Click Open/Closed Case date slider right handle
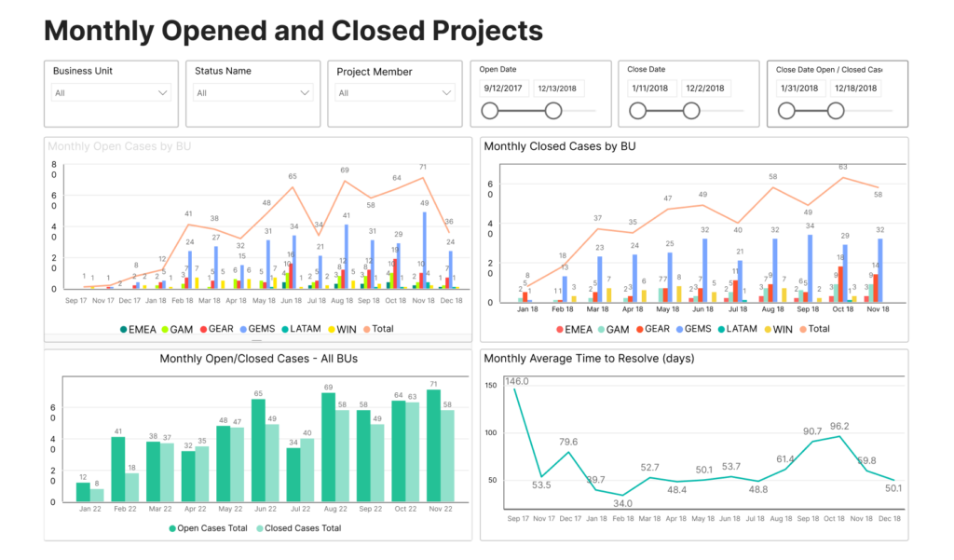Screen dimensions: 954x560 pyautogui.click(x=836, y=111)
